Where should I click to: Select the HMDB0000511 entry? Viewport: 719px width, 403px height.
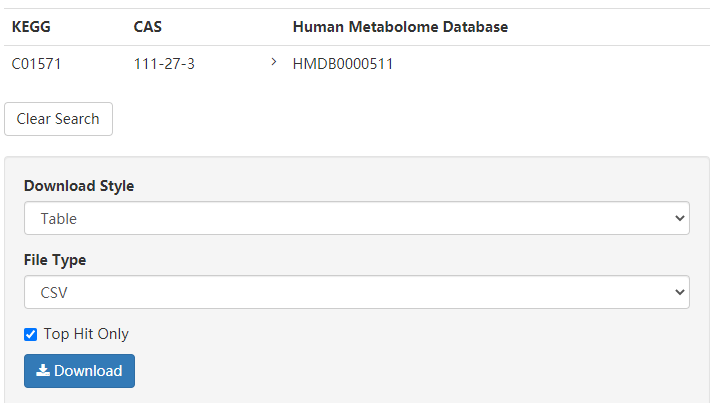343,64
